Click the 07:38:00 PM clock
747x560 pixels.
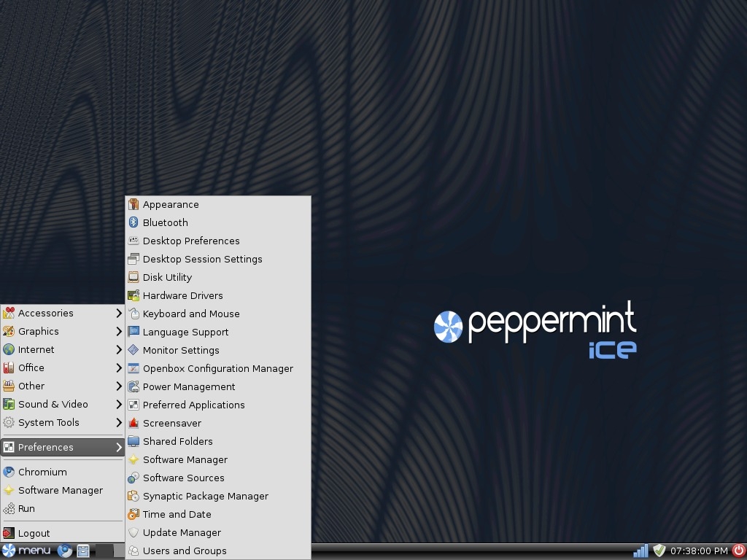(699, 551)
